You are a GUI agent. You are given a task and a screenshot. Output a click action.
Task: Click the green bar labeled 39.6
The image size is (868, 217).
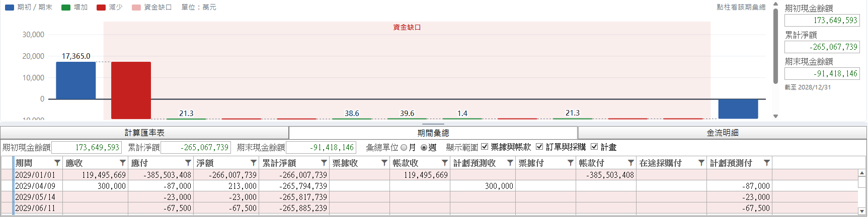407,119
